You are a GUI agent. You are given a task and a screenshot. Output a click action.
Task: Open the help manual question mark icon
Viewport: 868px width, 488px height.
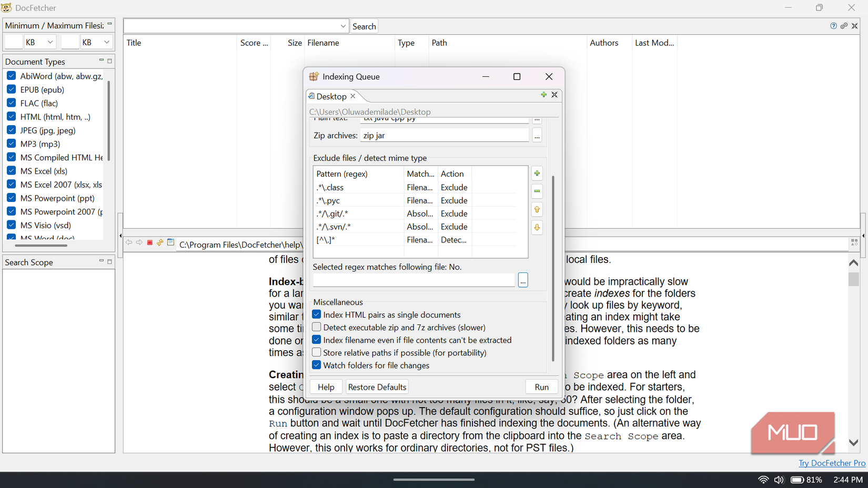point(833,26)
